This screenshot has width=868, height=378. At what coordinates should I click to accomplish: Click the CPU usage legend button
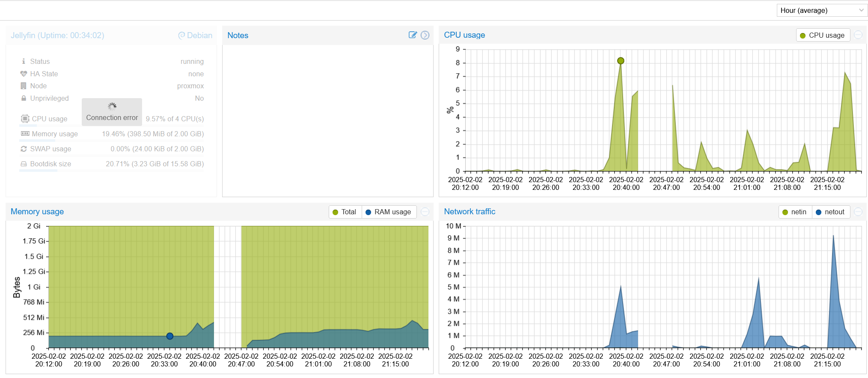822,35
